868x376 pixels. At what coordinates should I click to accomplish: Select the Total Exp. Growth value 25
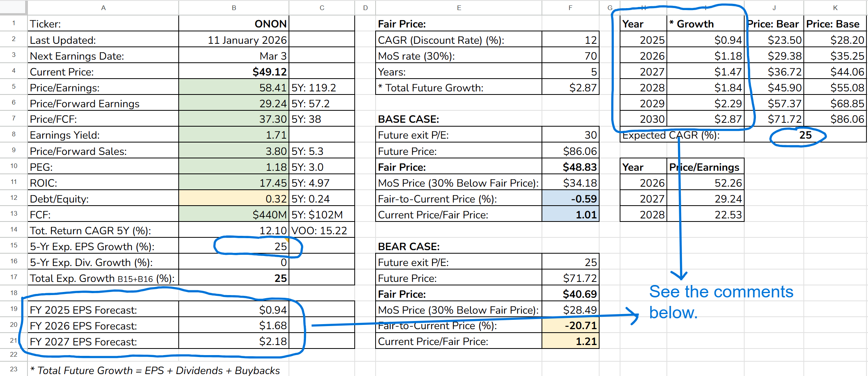234,278
